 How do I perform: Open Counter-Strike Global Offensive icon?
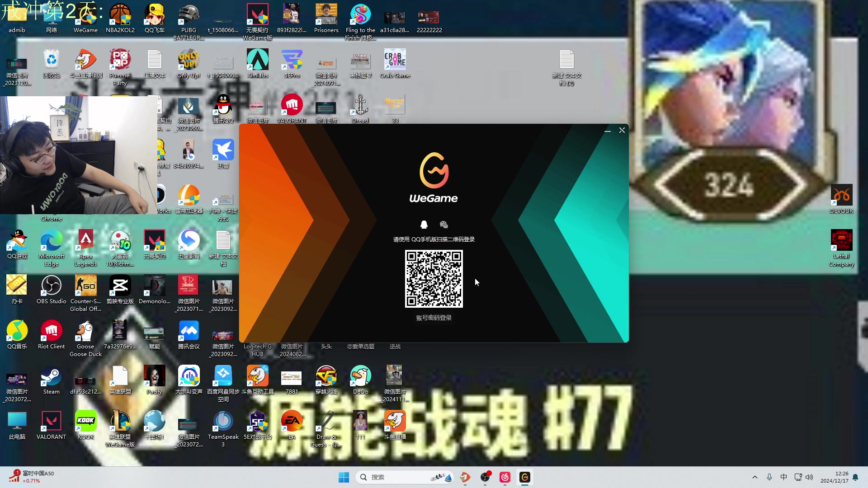pyautogui.click(x=86, y=293)
